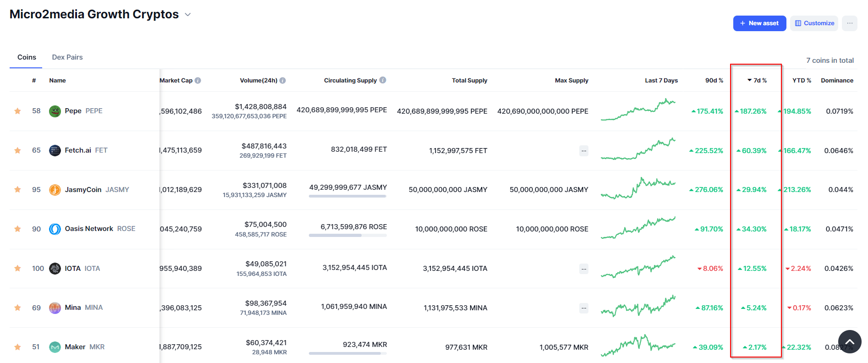Screen dimensions: 868x363
Task: Open the Customize columns button
Action: pyautogui.click(x=814, y=23)
